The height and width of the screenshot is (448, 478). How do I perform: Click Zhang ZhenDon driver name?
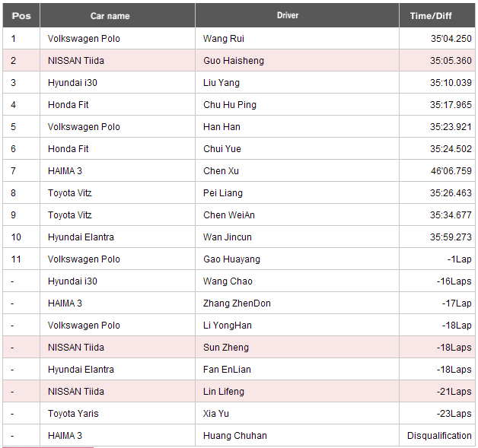pyautogui.click(x=237, y=303)
